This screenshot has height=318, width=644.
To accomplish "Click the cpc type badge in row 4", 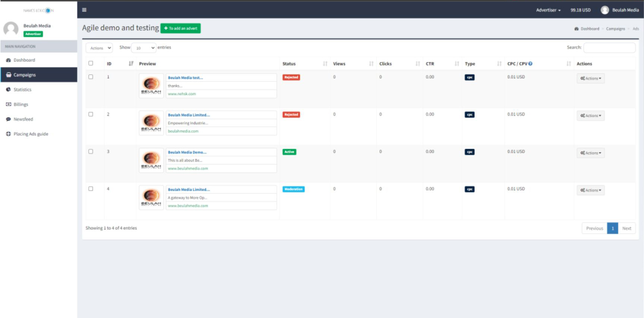I will pyautogui.click(x=470, y=189).
